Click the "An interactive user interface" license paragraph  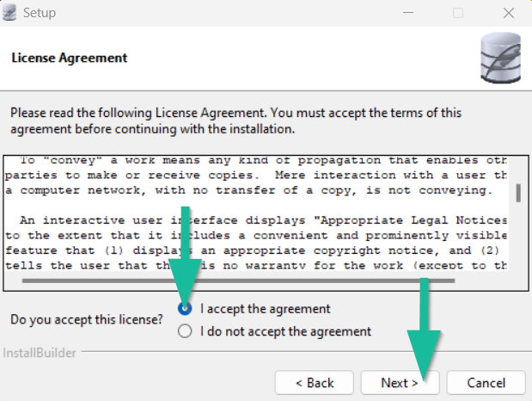click(258, 235)
